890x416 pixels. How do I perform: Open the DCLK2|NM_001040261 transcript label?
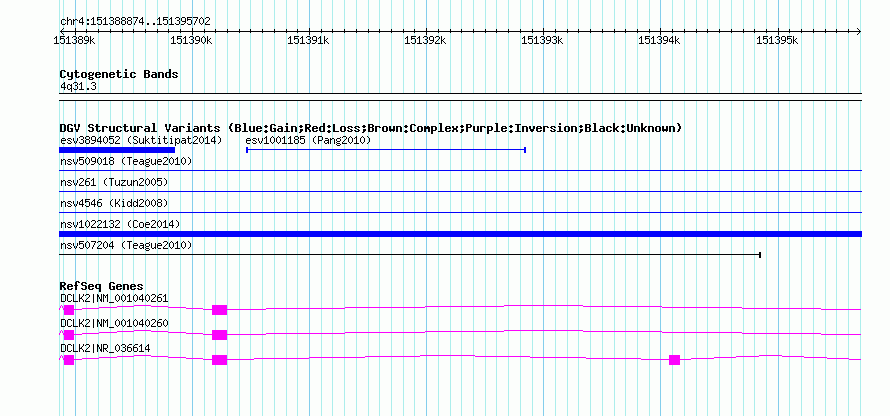[114, 299]
